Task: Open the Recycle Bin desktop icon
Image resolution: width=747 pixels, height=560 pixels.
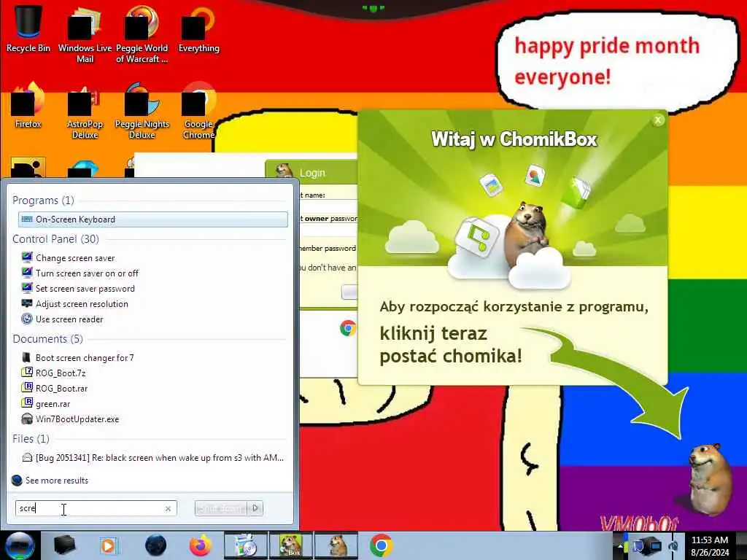Action: 28,28
